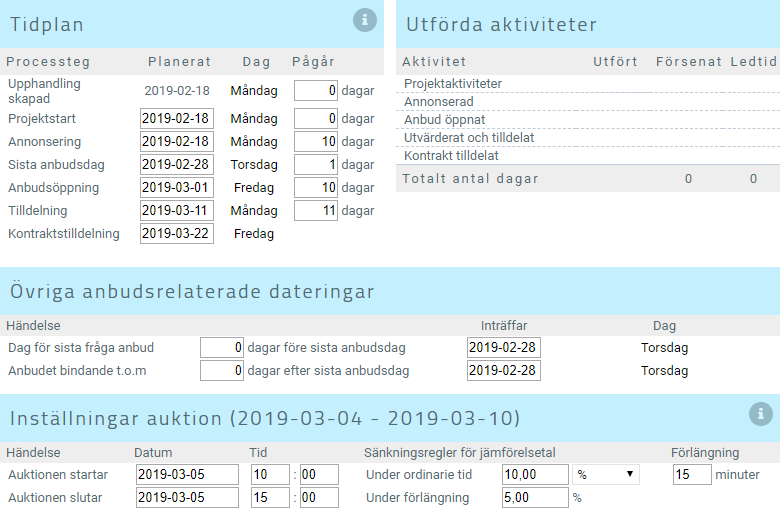The width and height of the screenshot is (780, 508).
Task: Open the Inställningar auktion info icon
Action: click(x=761, y=414)
